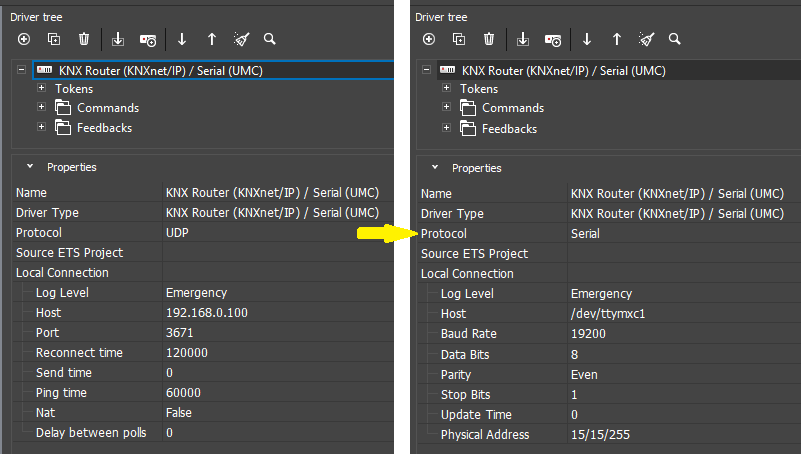The image size is (801, 454).
Task: Click the duplicate icon in left Driver tree toolbar
Action: (54, 39)
